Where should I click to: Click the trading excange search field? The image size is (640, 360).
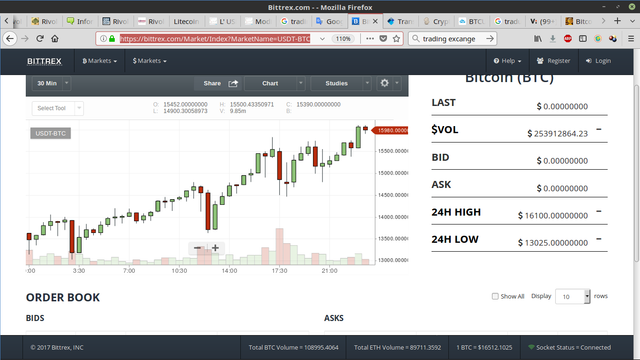[449, 39]
